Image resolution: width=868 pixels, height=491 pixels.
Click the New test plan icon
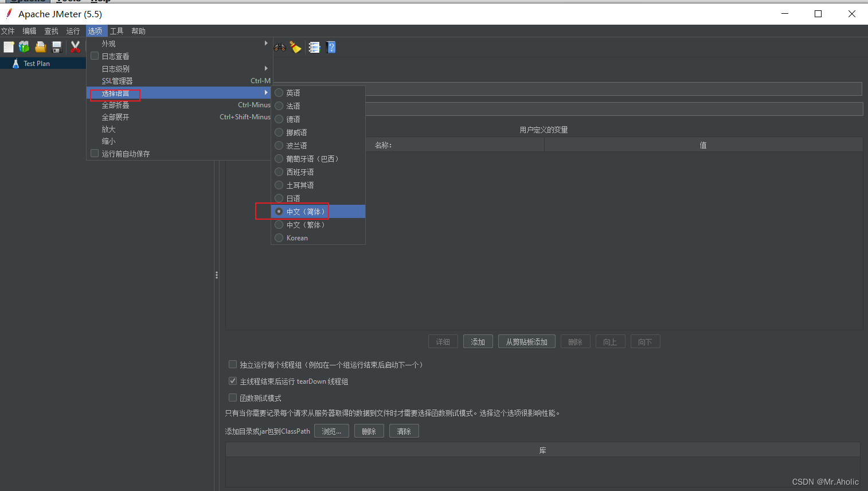pyautogui.click(x=9, y=47)
